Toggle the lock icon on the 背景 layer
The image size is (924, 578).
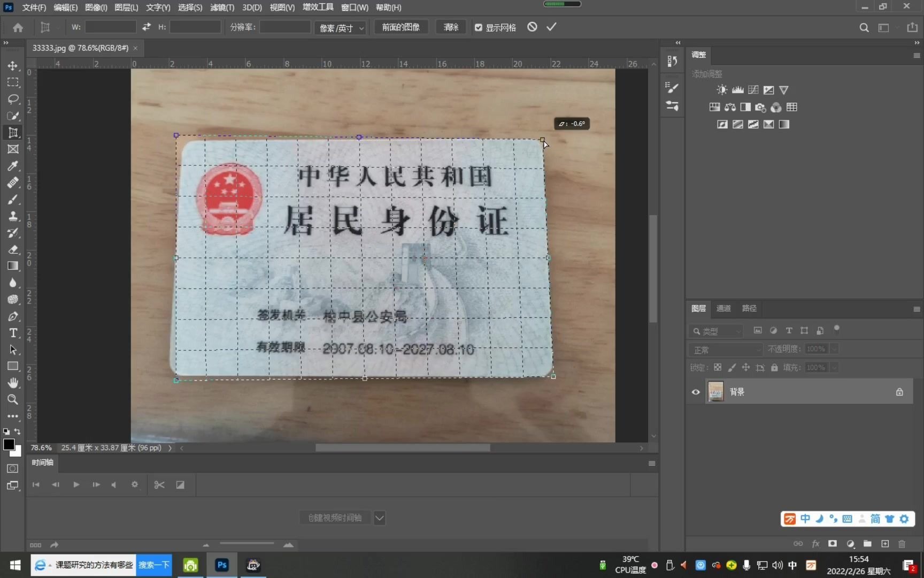pos(900,392)
